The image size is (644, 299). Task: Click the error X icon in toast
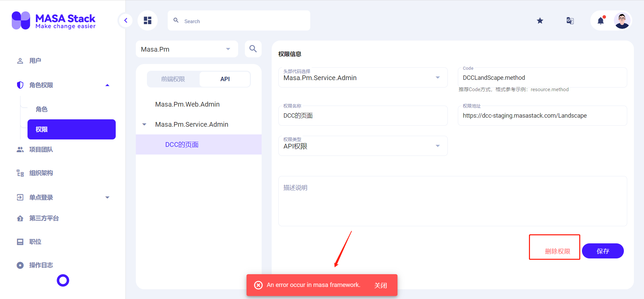[258, 285]
